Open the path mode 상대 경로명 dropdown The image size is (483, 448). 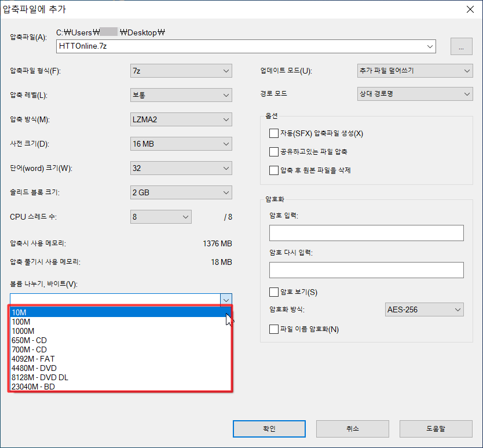coord(415,94)
